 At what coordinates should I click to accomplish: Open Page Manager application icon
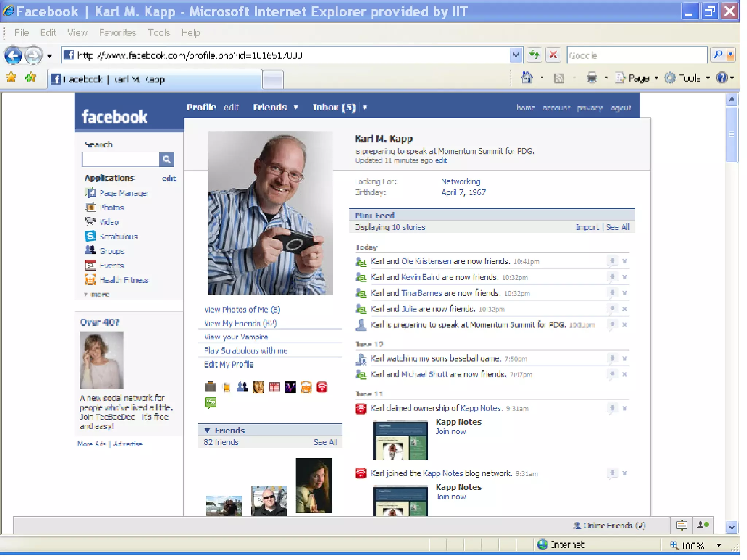point(90,193)
